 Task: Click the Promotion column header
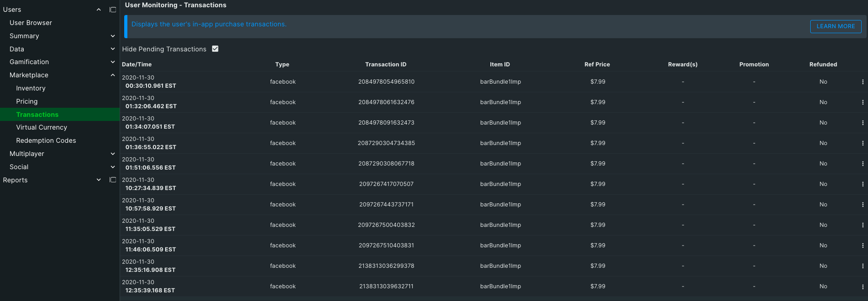(x=754, y=65)
